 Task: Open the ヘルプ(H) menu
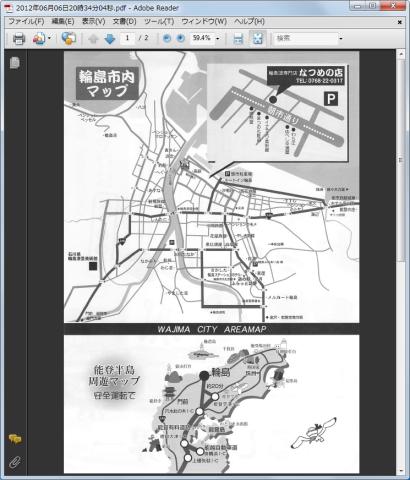[x=249, y=22]
